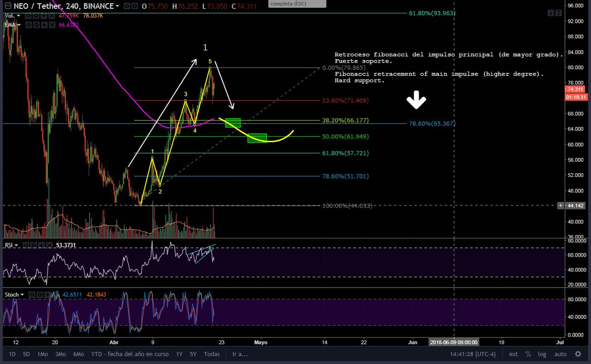Select the 5Y time range
591x364 pixels.
193,354
